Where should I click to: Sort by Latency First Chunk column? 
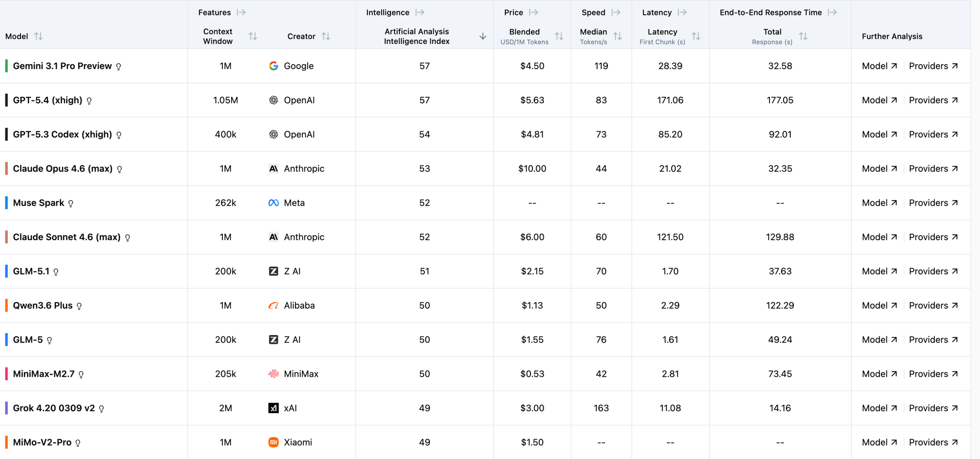(696, 36)
